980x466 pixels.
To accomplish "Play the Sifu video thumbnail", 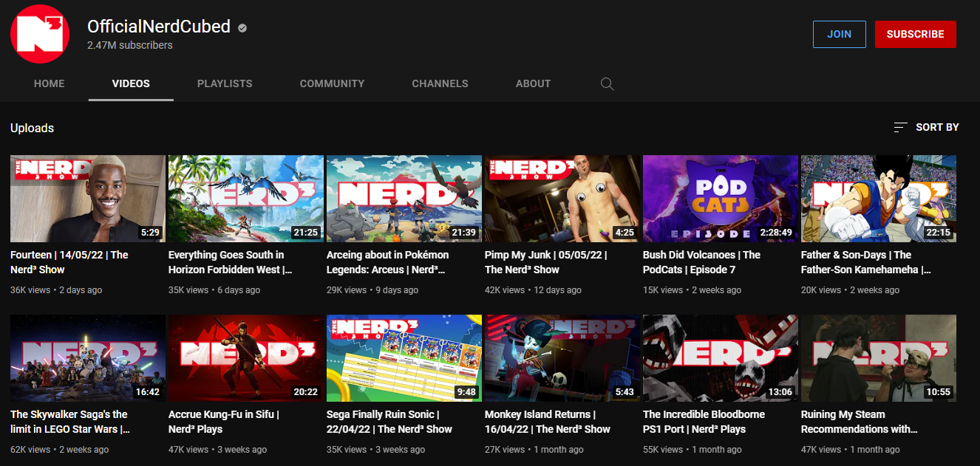I will click(x=246, y=358).
